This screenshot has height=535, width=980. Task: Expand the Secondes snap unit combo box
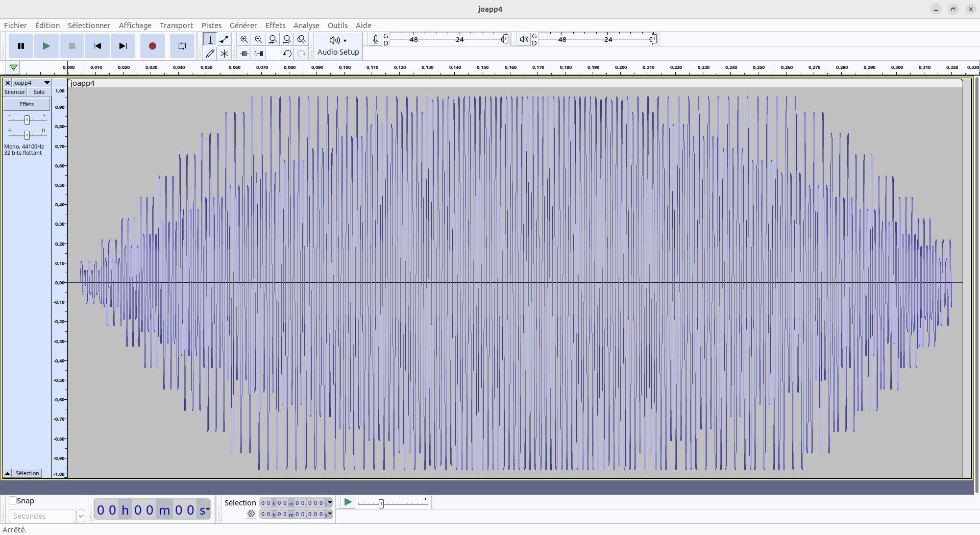click(x=80, y=516)
